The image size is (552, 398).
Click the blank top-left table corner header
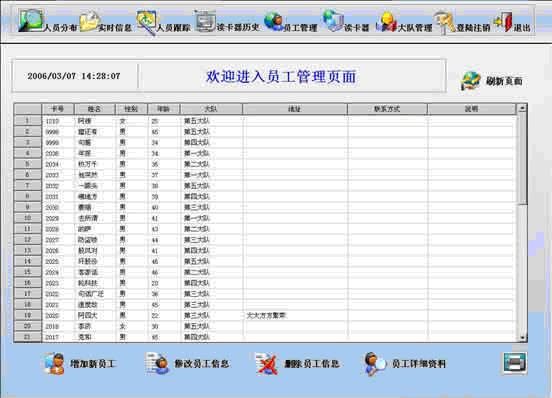coord(27,109)
